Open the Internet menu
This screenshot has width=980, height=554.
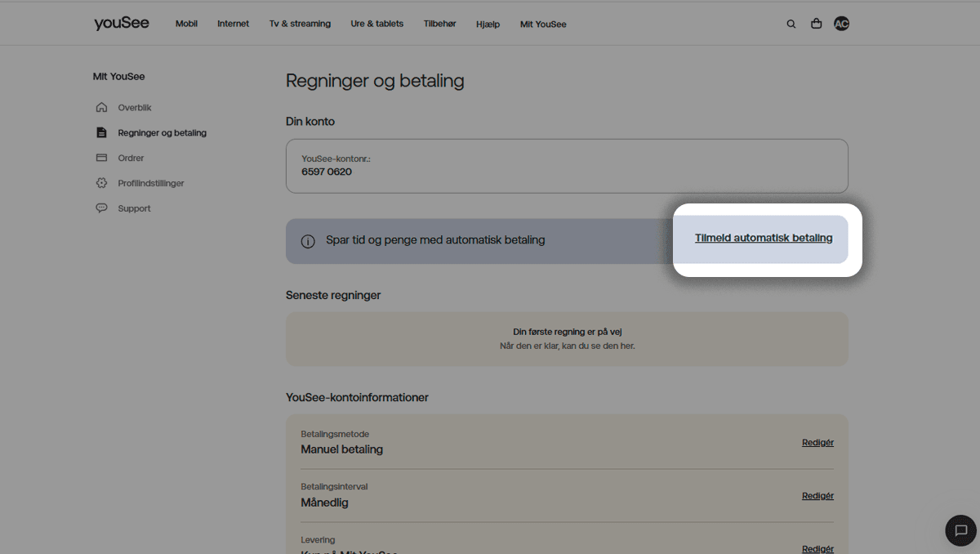click(x=233, y=25)
